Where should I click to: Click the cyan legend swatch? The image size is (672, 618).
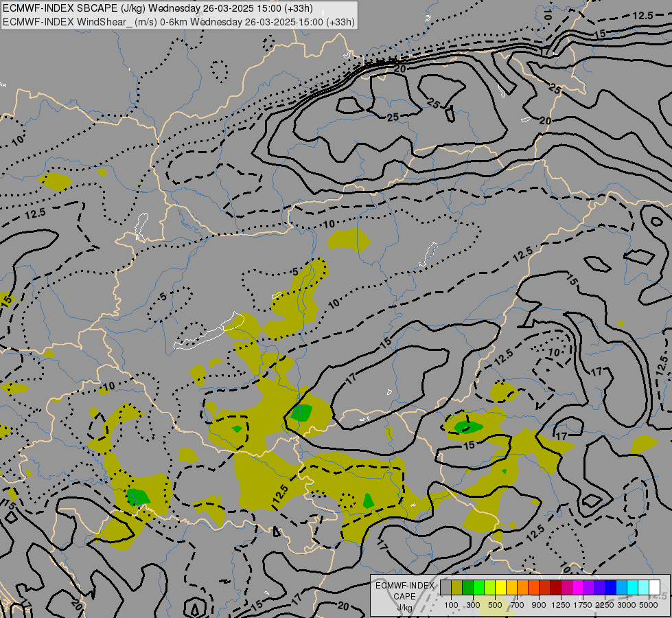point(632,587)
